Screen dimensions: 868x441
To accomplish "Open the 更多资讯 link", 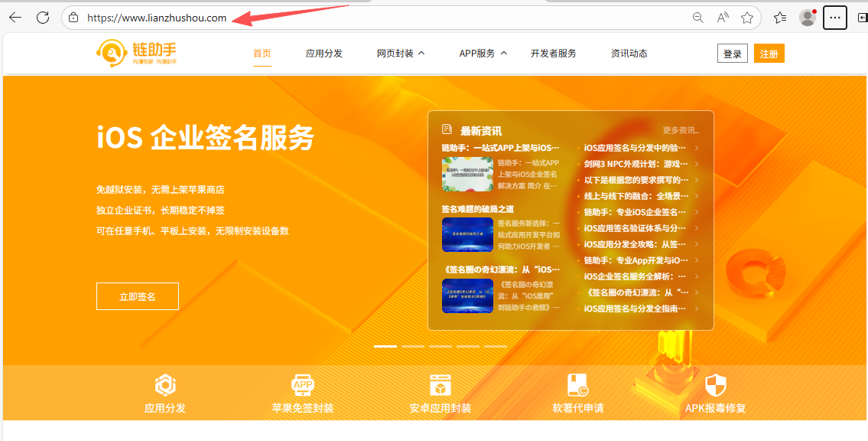I will [680, 131].
